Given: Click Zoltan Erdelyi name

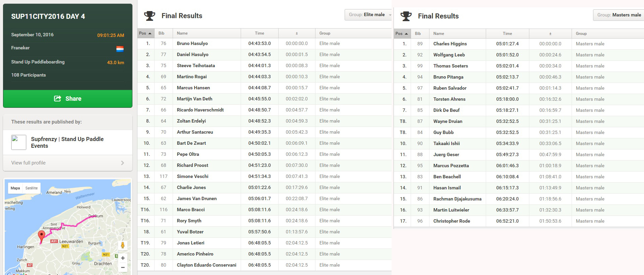Looking at the screenshot, I should coord(191,121).
